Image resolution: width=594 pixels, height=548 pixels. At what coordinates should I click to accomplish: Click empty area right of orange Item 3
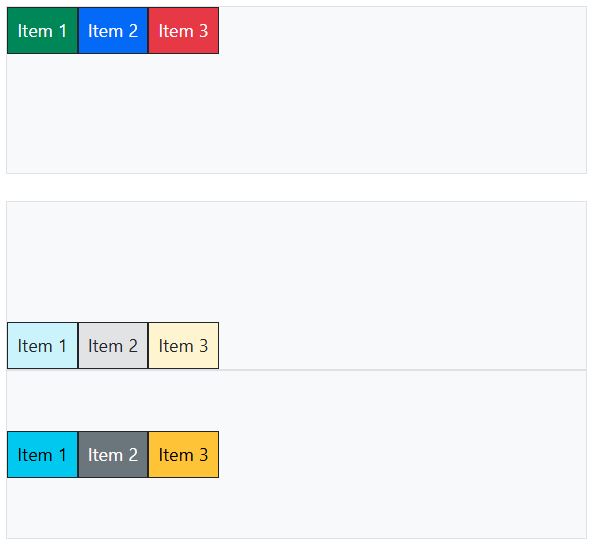pos(402,454)
